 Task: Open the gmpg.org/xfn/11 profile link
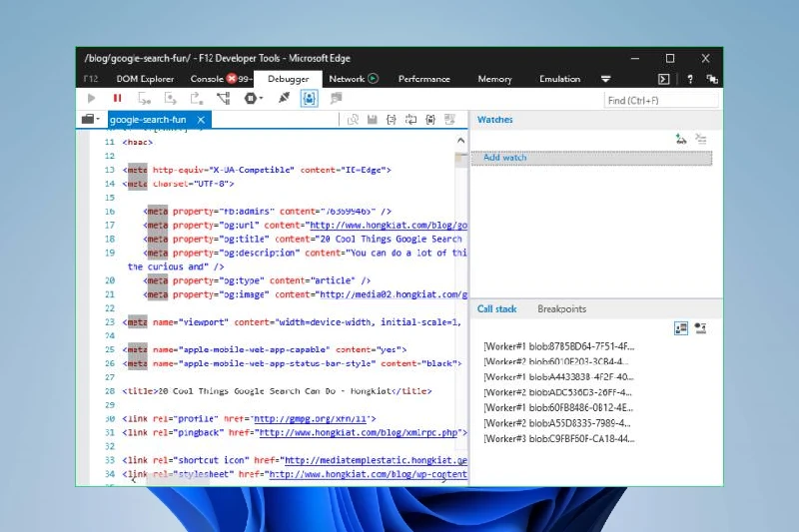click(311, 419)
